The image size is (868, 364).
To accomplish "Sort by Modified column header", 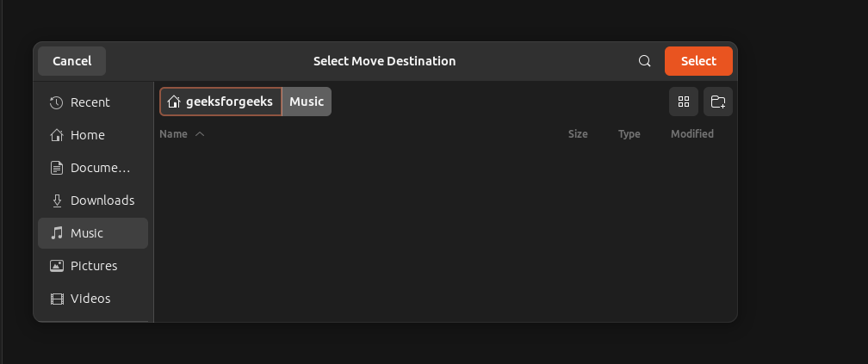I will (692, 134).
